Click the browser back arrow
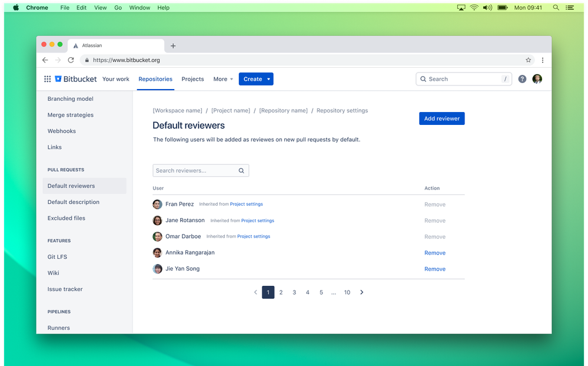This screenshot has height=366, width=588. tap(45, 60)
